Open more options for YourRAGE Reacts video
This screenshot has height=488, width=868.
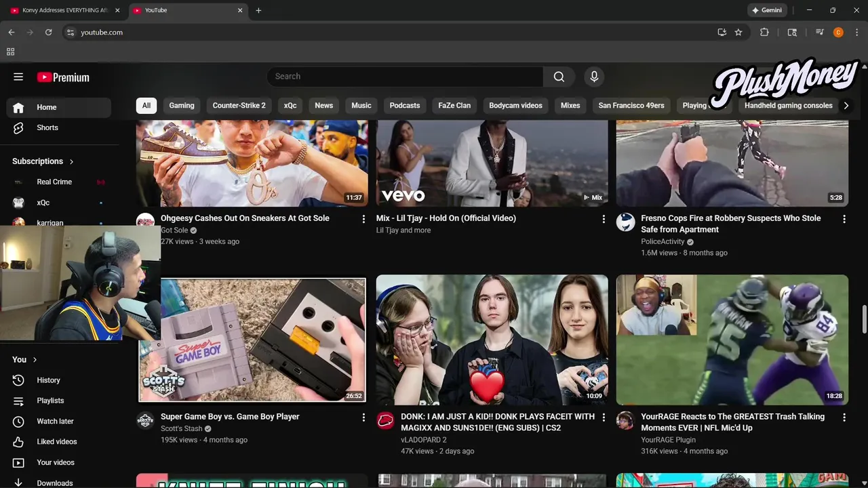pyautogui.click(x=844, y=418)
